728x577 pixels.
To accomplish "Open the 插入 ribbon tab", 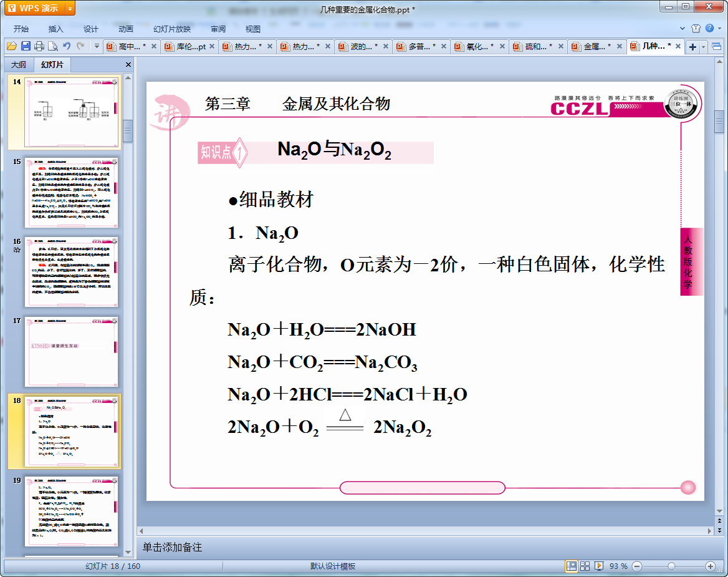I will (55, 29).
